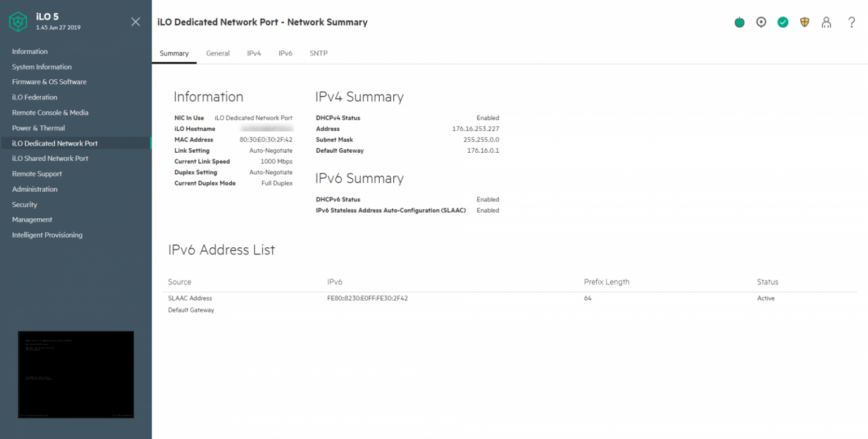
Task: Click the Link Setting Auto-Negotiate value
Action: [271, 150]
